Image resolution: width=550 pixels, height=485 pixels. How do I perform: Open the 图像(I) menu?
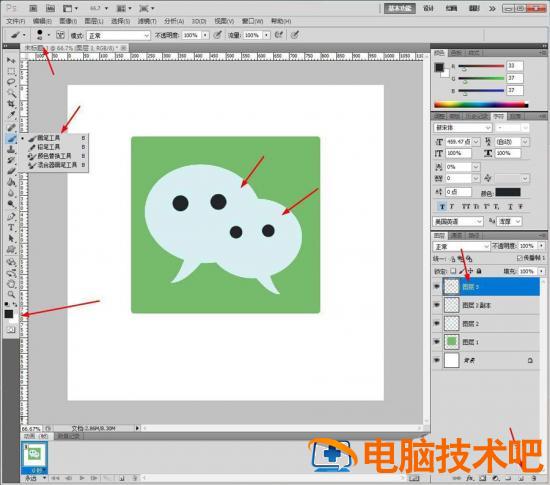(x=68, y=21)
